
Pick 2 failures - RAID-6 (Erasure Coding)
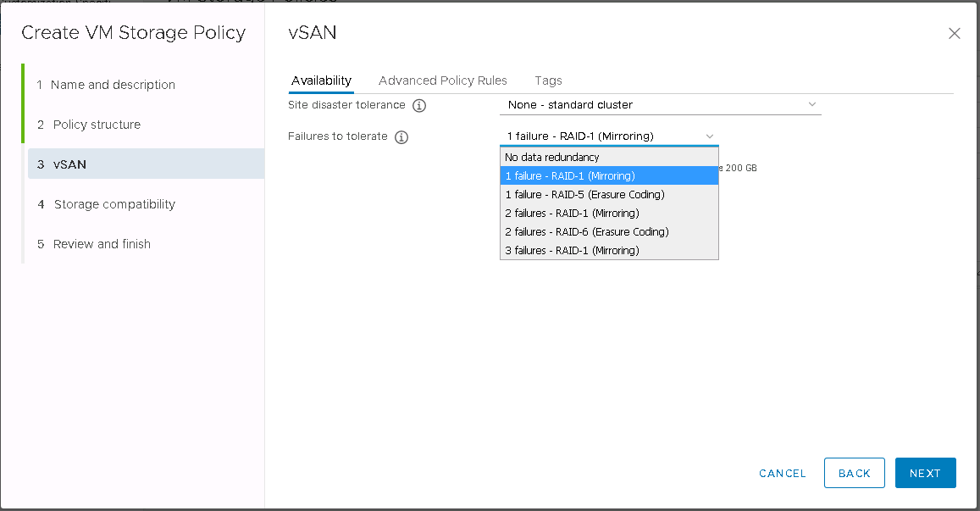(609, 232)
